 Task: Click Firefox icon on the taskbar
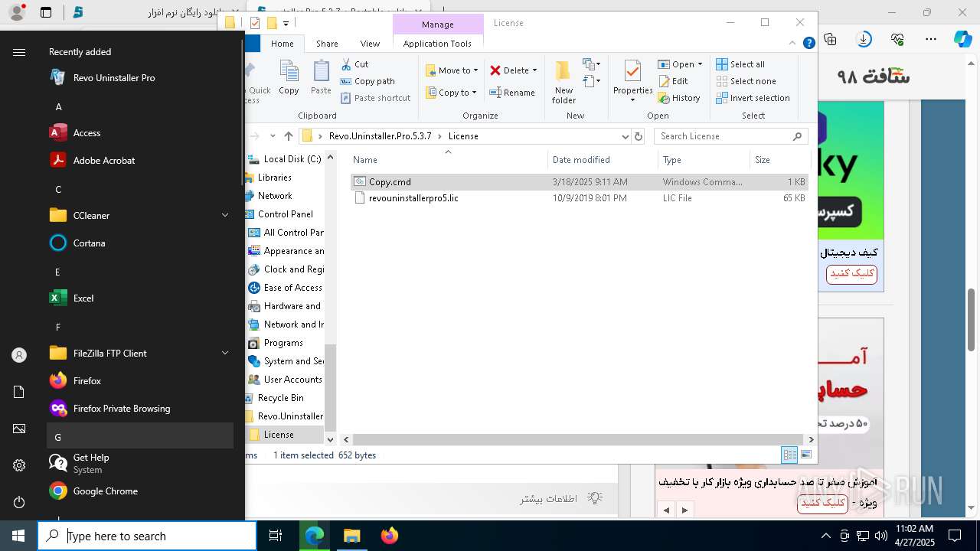point(390,536)
